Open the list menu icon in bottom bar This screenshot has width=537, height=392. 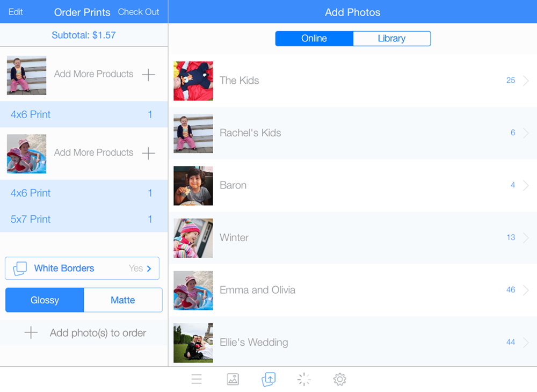point(197,380)
